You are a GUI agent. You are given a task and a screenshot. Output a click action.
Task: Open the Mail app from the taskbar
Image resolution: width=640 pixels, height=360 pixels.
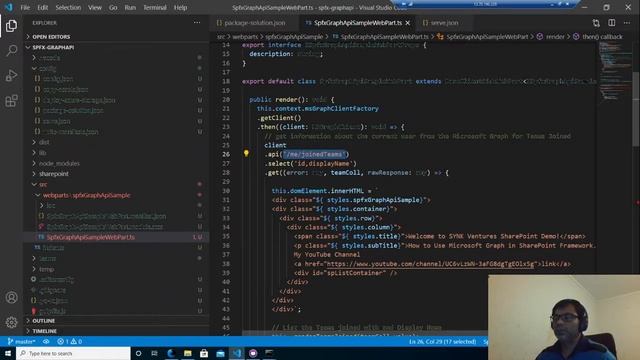[220, 353]
